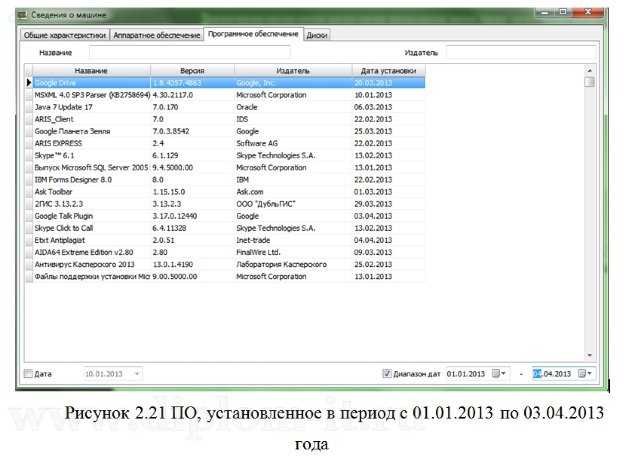This screenshot has height=460, width=629.
Task: Toggle the Диапазон дат checkbox
Action: pos(387,374)
